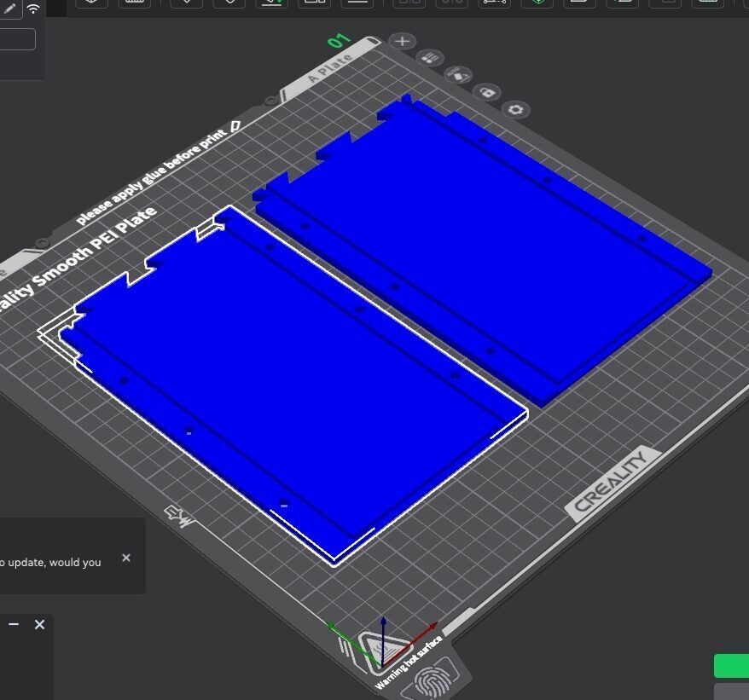Minimize the small bottom-left panel
This screenshot has height=700, width=749.
(x=14, y=624)
